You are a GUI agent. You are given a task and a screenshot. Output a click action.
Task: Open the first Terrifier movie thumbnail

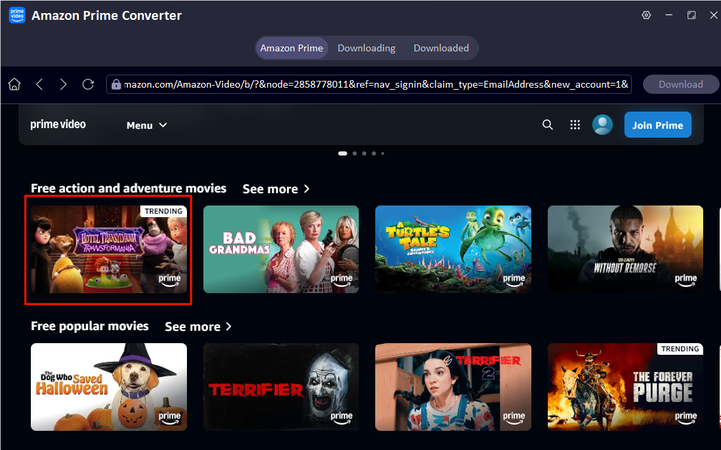tap(281, 387)
